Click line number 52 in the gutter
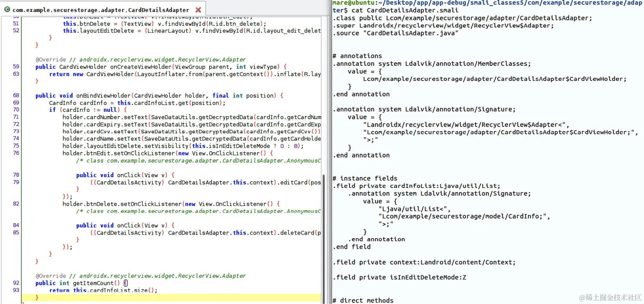The height and width of the screenshot is (304, 644). point(16,30)
